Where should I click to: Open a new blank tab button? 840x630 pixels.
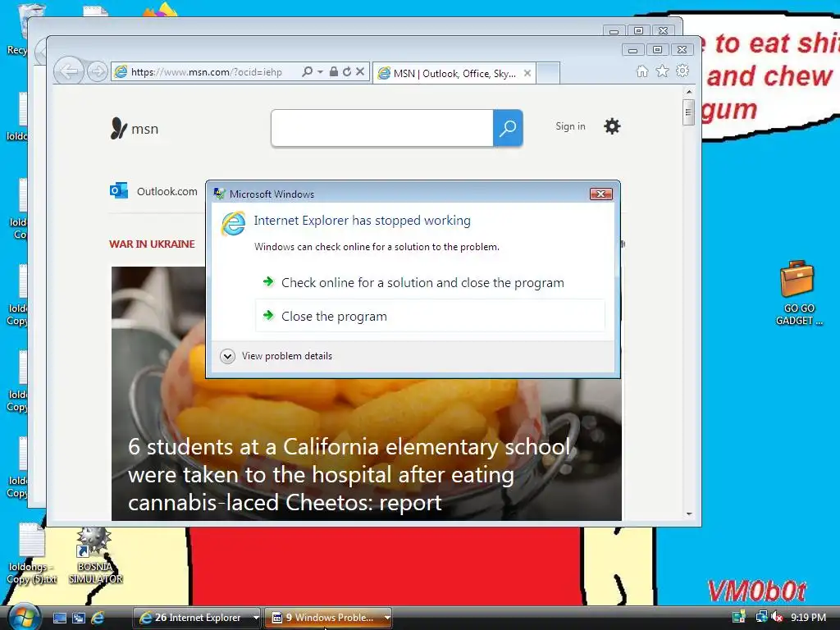click(x=548, y=73)
